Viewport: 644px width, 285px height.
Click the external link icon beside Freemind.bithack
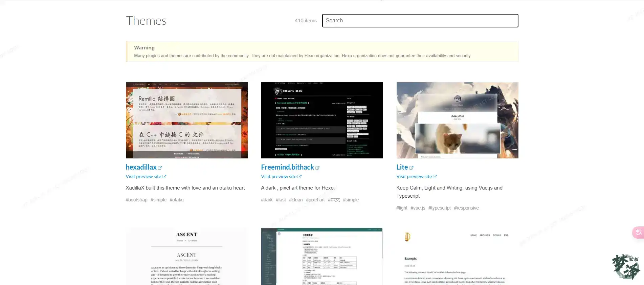coord(317,168)
